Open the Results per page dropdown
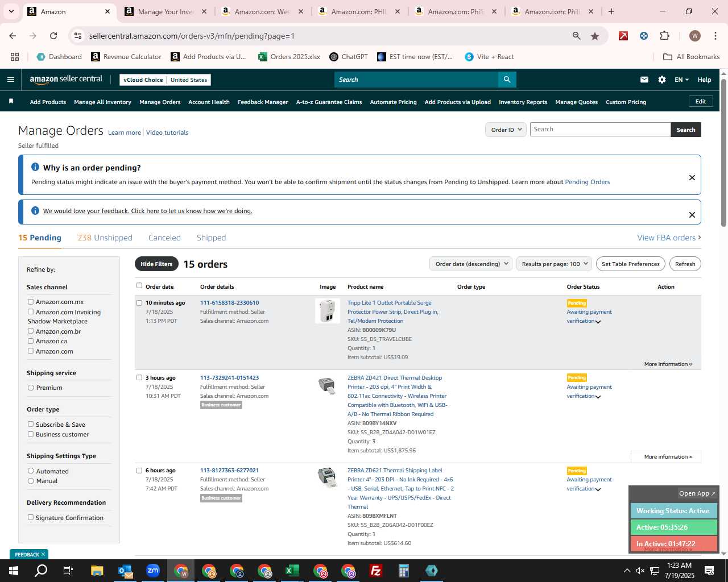This screenshot has width=728, height=582. [x=554, y=264]
